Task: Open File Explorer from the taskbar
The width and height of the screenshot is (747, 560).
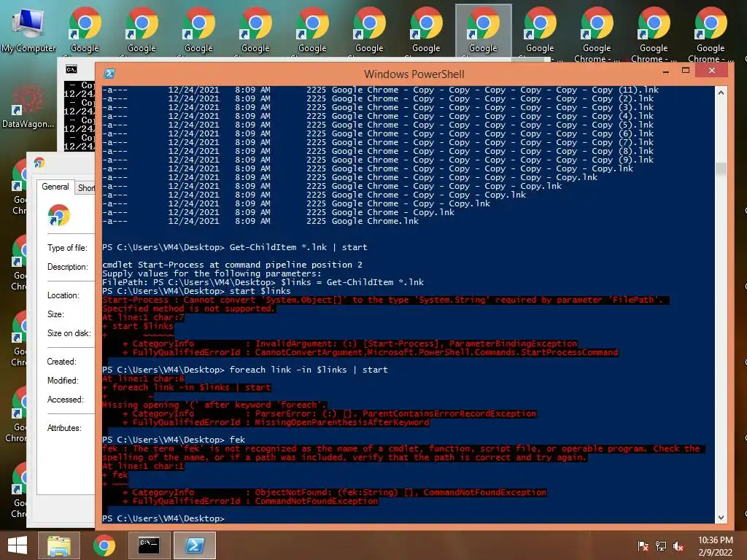Action: point(59,545)
